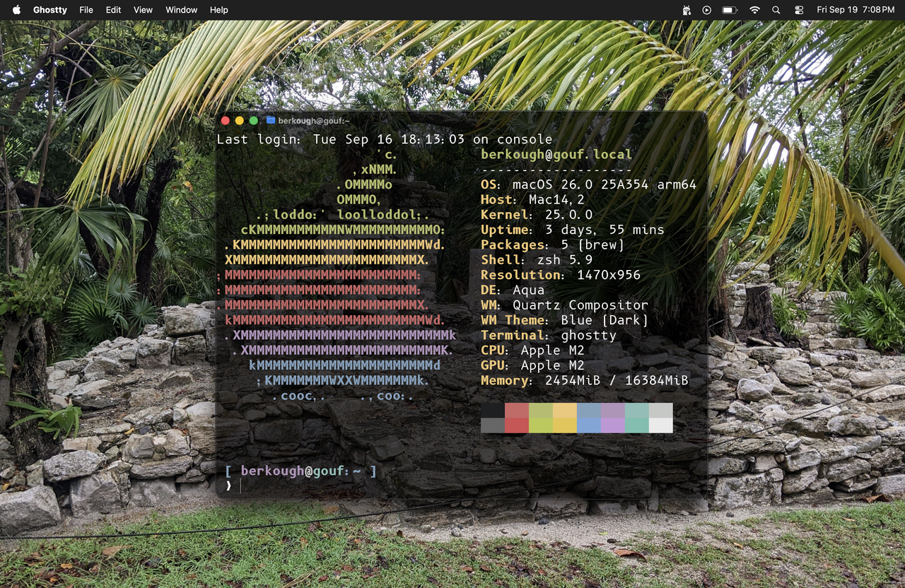Open the Help menu

(x=219, y=10)
